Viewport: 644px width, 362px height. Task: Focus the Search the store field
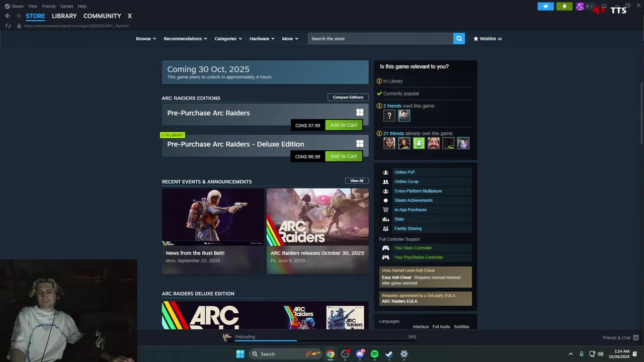(x=380, y=39)
